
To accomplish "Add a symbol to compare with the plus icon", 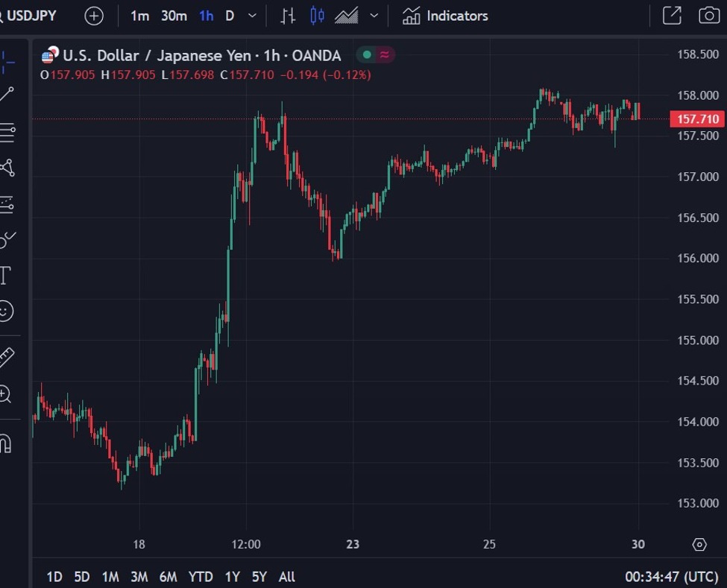I will [94, 16].
